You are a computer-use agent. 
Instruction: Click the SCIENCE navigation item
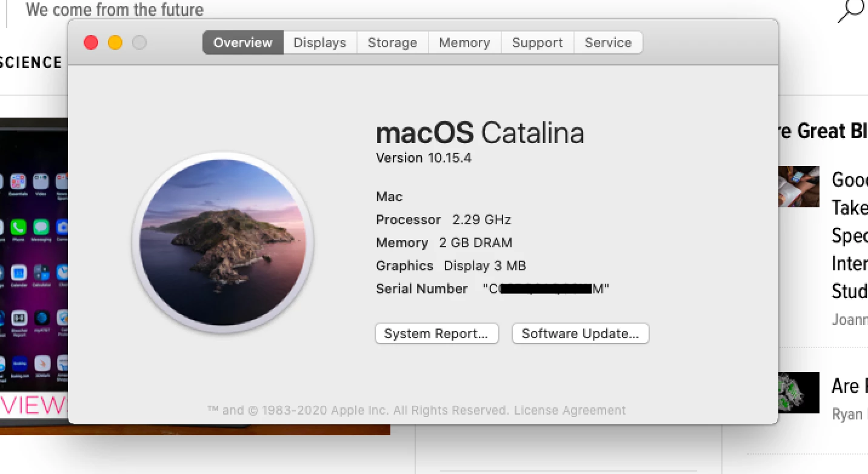pyautogui.click(x=30, y=62)
